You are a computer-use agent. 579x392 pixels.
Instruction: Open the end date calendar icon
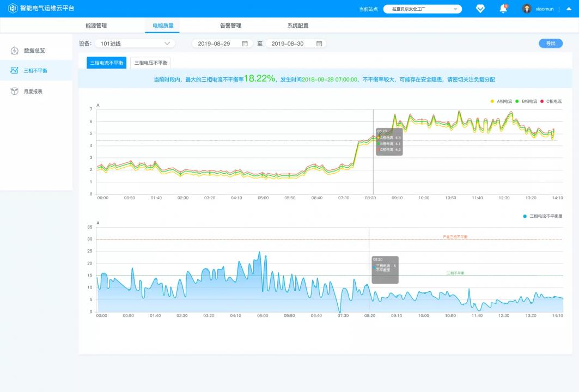click(x=319, y=44)
